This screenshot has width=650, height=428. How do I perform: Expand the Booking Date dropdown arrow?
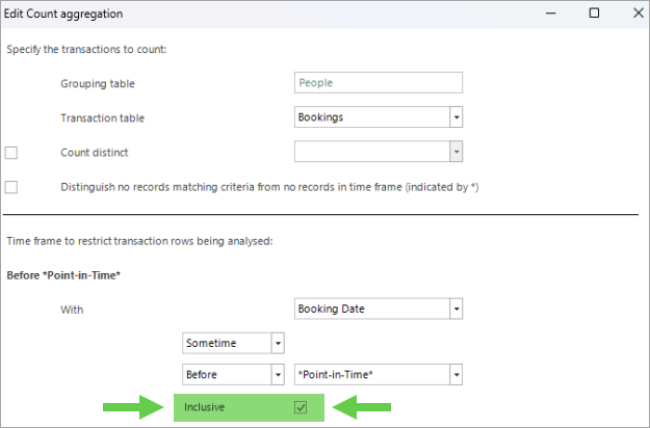click(x=456, y=309)
